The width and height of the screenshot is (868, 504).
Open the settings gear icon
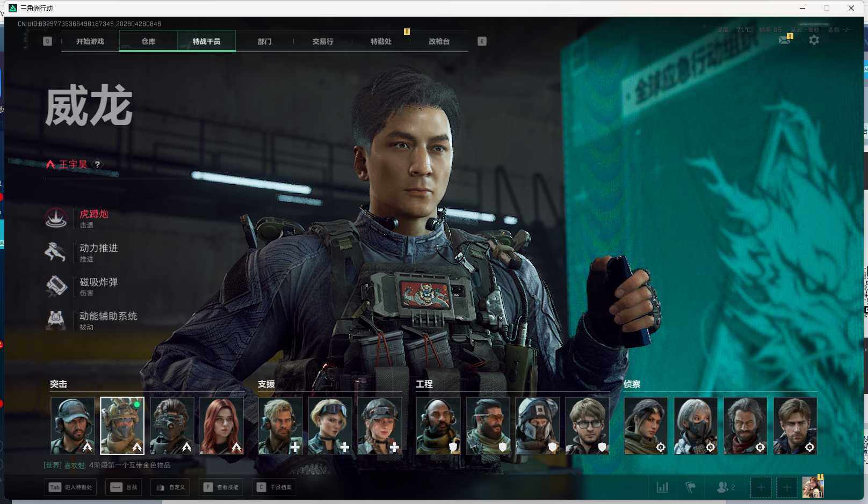(x=814, y=40)
